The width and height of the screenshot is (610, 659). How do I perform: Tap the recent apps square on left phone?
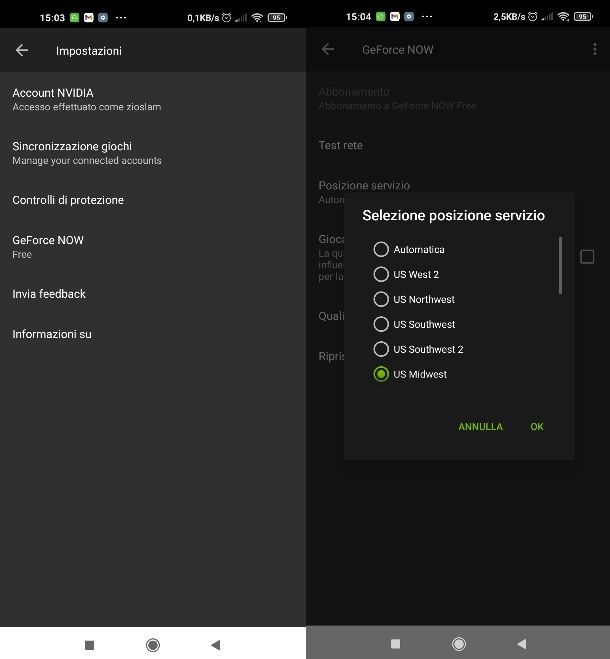tap(90, 644)
